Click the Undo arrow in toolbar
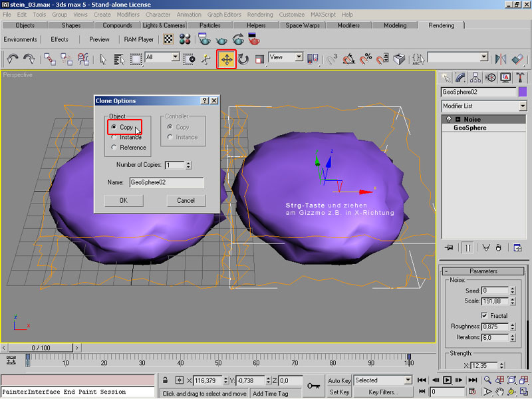 pos(13,59)
